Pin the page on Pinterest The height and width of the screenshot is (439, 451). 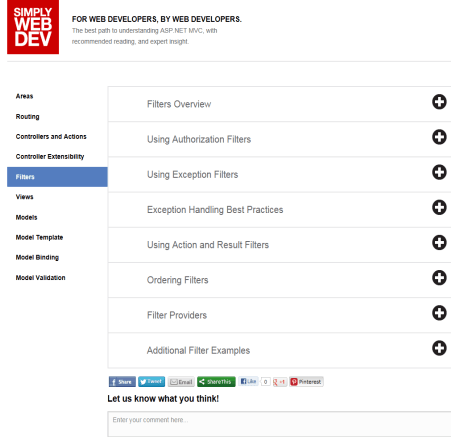[x=306, y=382]
